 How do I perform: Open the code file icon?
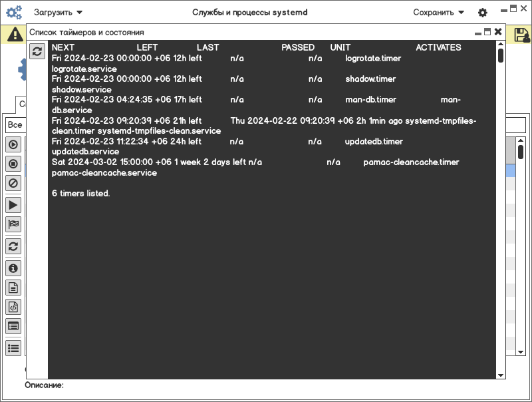coord(13,307)
